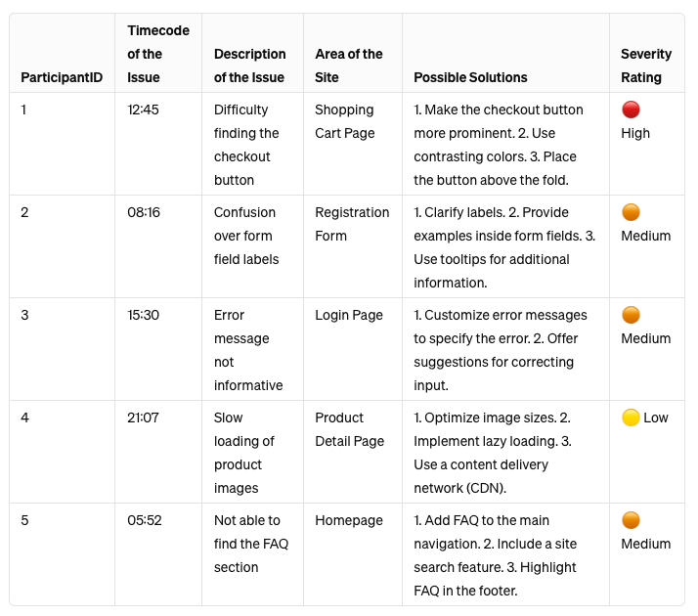Click the Registration Form area cell
The image size is (698, 616).
pos(352,224)
